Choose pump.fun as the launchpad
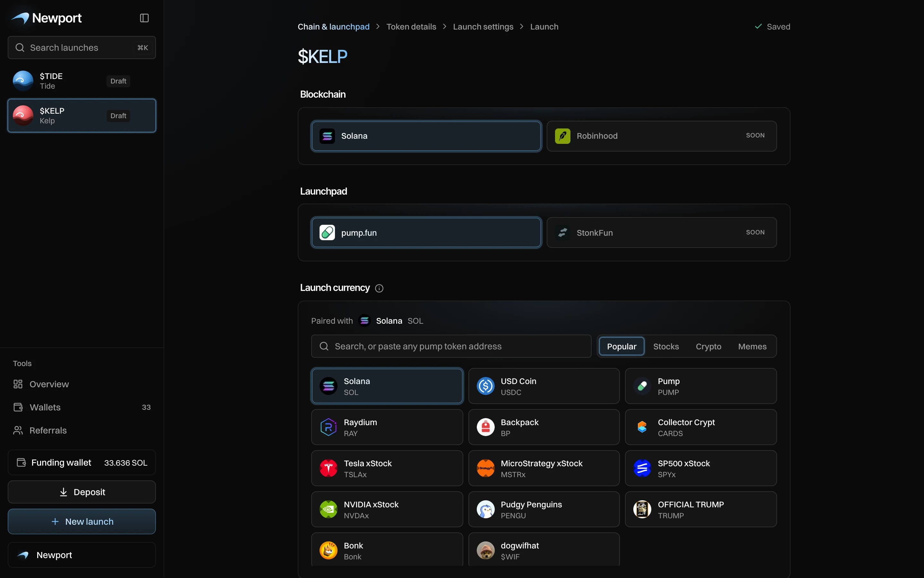The width and height of the screenshot is (924, 578). coord(426,232)
